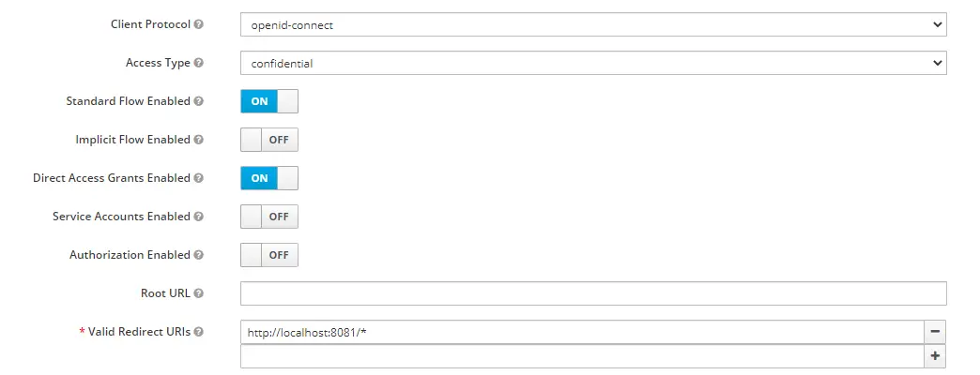Open the Access Type dropdown
The height and width of the screenshot is (375, 980).
tap(593, 63)
